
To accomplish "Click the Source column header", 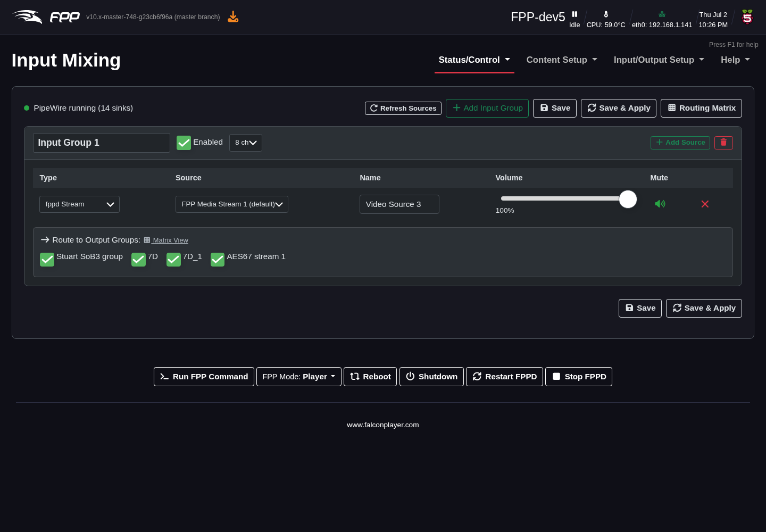I will click(x=188, y=178).
